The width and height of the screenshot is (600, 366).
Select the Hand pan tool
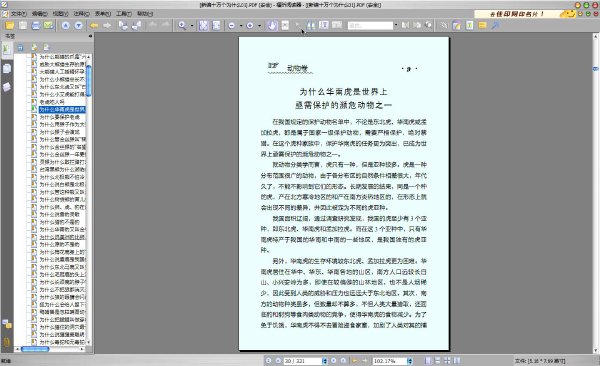click(x=272, y=26)
